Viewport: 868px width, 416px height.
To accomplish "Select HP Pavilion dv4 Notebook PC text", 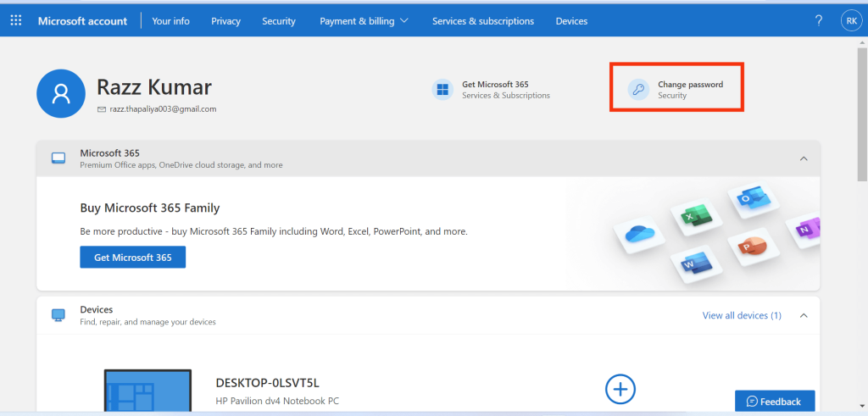I will click(277, 401).
